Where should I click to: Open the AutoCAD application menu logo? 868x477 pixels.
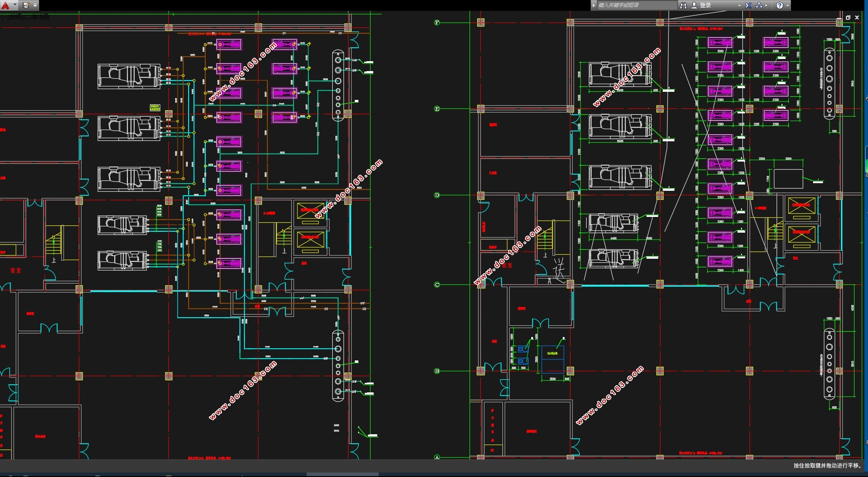[5, 5]
